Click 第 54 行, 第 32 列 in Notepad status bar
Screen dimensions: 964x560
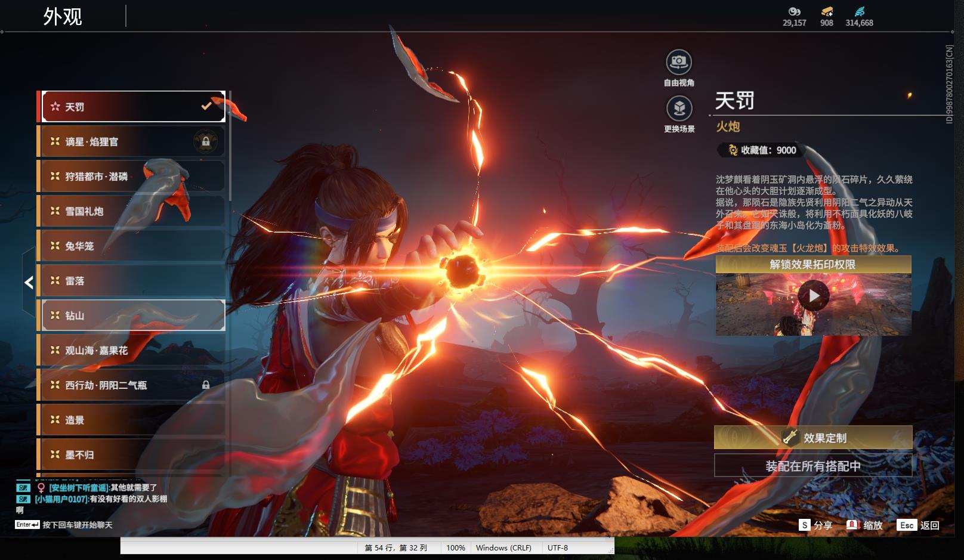(x=396, y=547)
